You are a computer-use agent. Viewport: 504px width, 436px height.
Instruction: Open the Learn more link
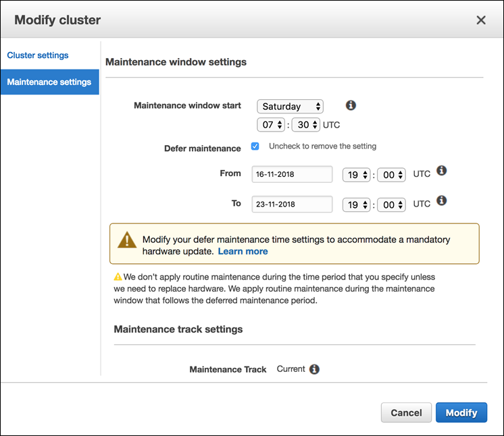tap(243, 251)
